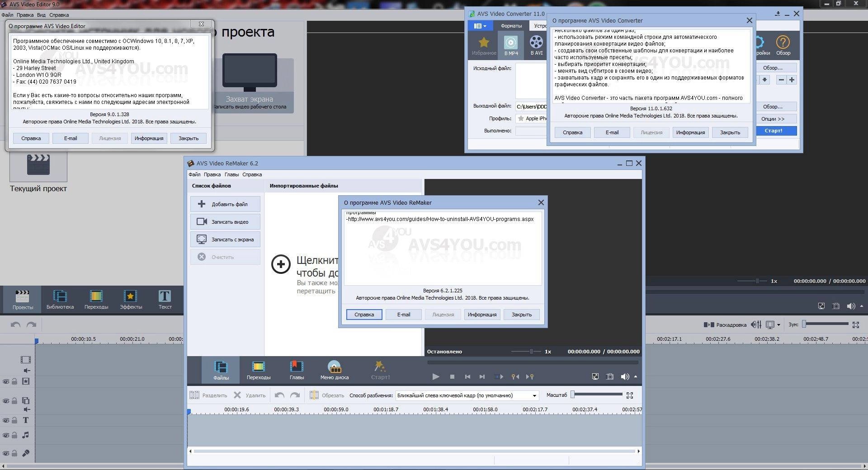Open Правка menu in Video ReMaker
The image size is (868, 470).
tap(212, 174)
